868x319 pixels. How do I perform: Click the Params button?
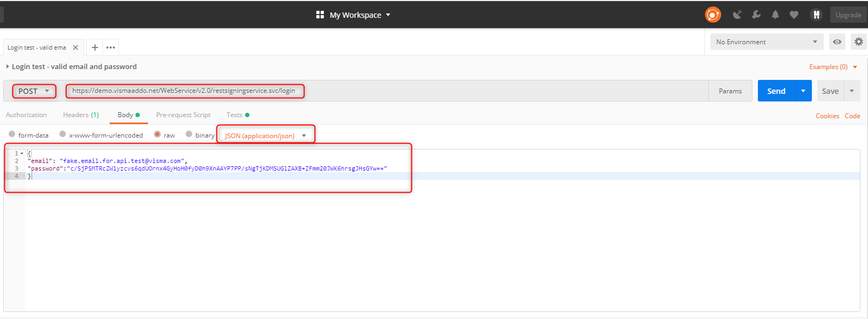730,91
